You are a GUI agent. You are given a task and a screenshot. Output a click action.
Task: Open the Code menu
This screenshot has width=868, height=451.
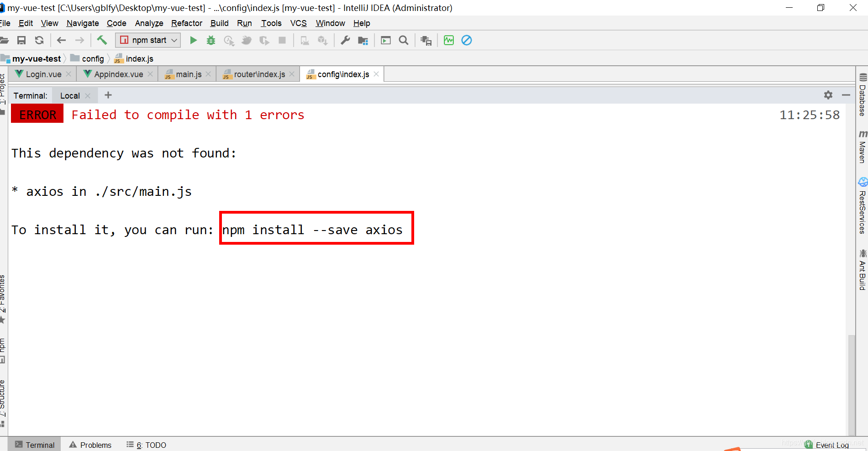pos(116,23)
